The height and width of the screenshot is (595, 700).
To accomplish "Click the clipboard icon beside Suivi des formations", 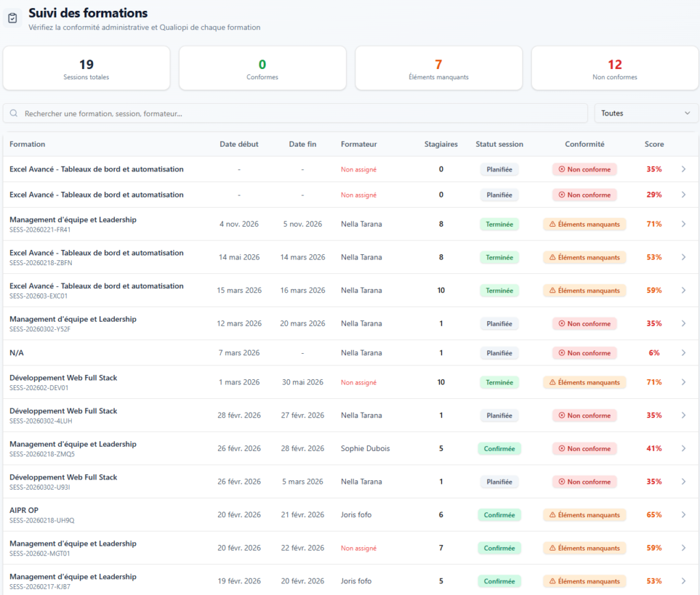I will 12,18.
